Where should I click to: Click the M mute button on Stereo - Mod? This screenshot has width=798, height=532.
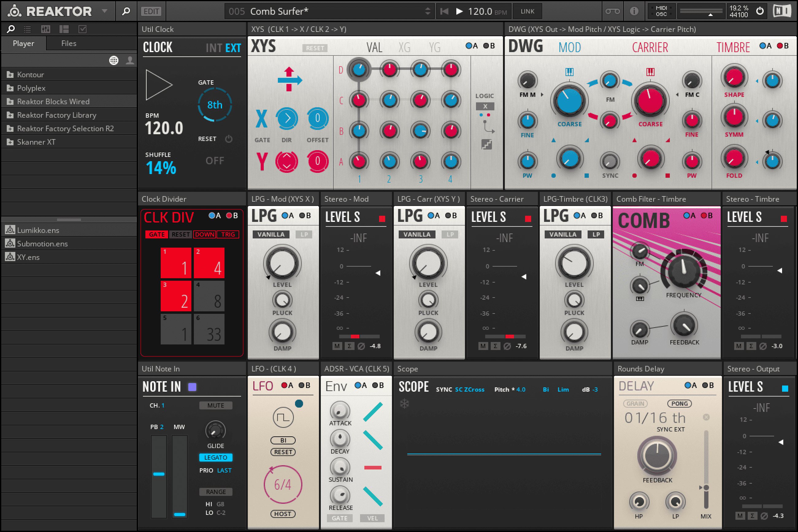tap(337, 346)
